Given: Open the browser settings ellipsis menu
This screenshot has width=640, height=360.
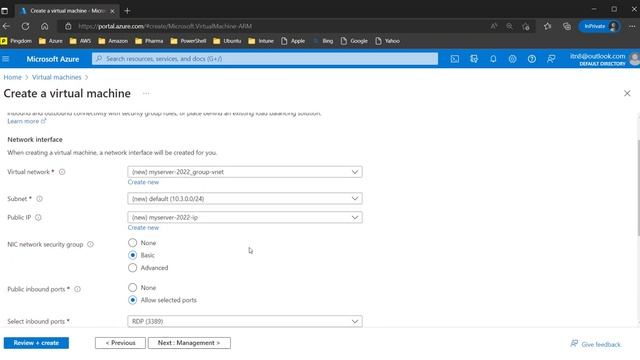Looking at the screenshot, I should 632,26.
